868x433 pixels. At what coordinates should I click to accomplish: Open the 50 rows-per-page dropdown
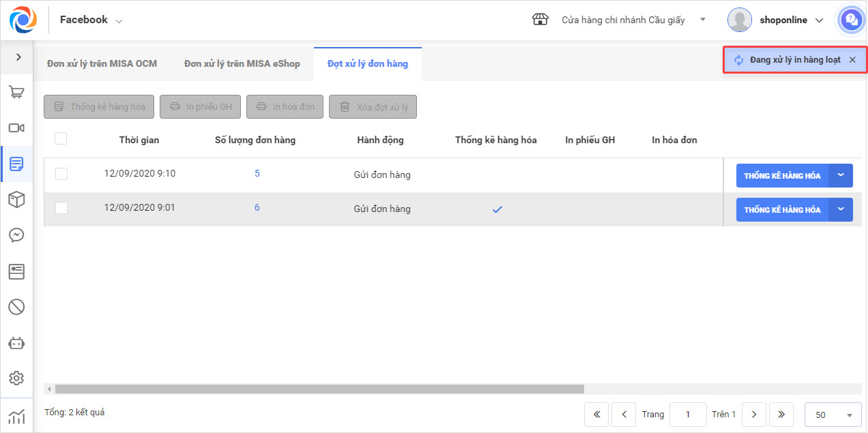pyautogui.click(x=833, y=415)
